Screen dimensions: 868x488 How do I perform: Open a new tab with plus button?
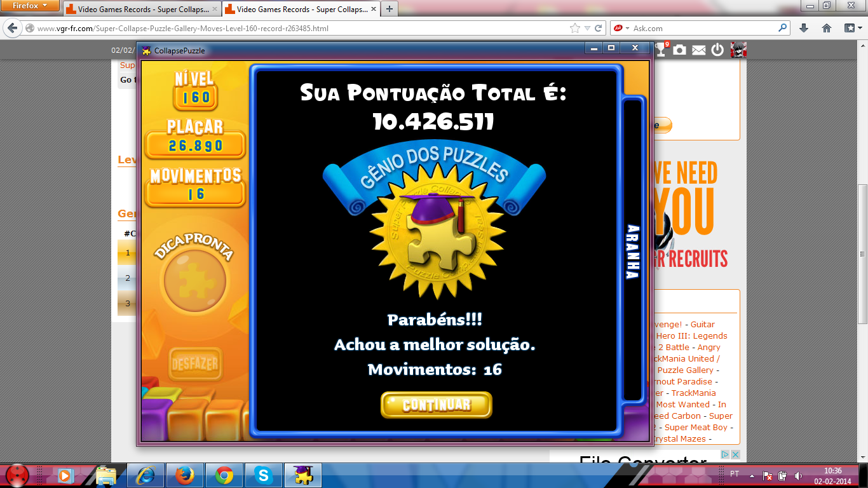point(389,9)
